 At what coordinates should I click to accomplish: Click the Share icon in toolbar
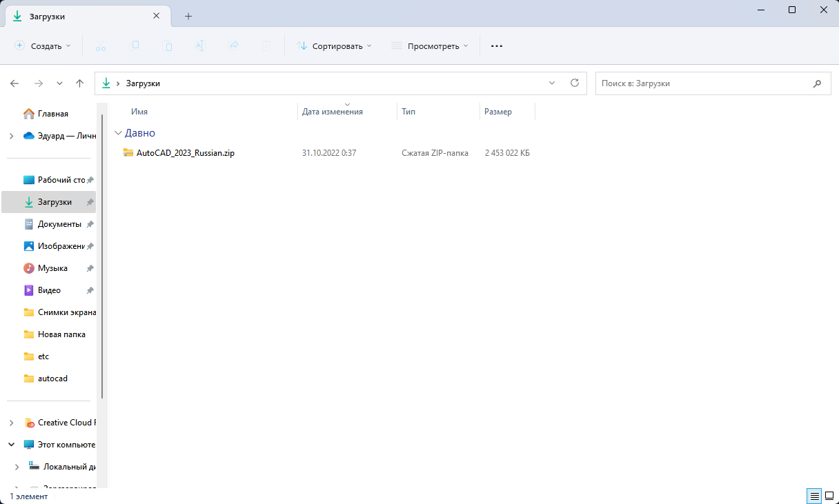point(233,46)
